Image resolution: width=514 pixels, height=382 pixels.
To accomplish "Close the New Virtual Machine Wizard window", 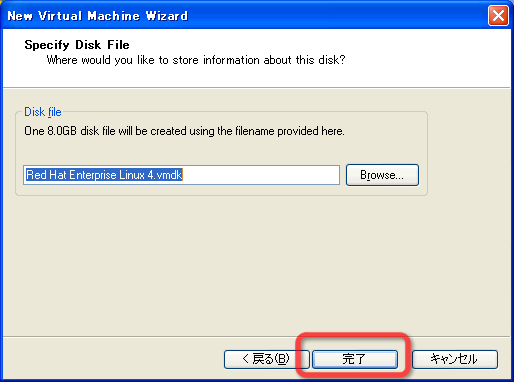I will [498, 15].
